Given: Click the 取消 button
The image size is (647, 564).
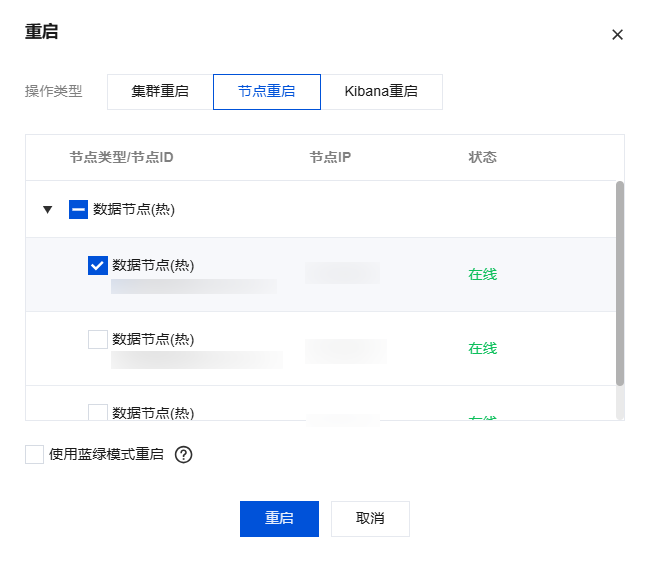Looking at the screenshot, I should click(370, 519).
